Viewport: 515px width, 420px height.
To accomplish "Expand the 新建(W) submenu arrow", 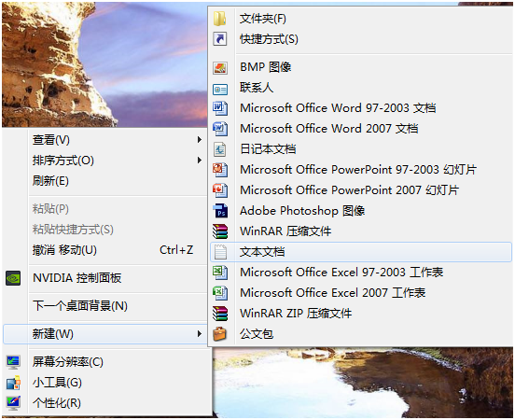I will pyautogui.click(x=199, y=334).
